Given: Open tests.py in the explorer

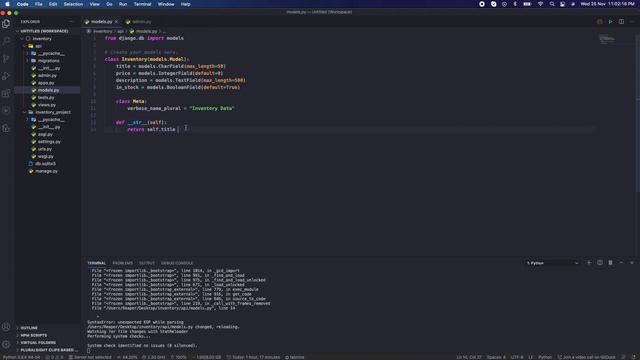Looking at the screenshot, I should pyautogui.click(x=46, y=98).
